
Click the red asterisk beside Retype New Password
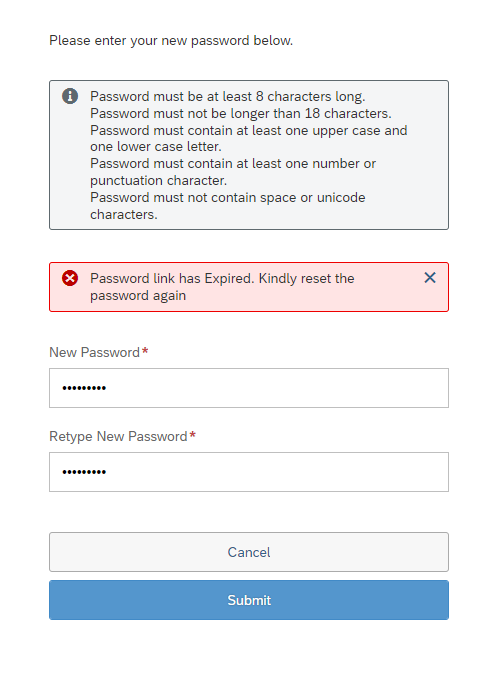[192, 435]
